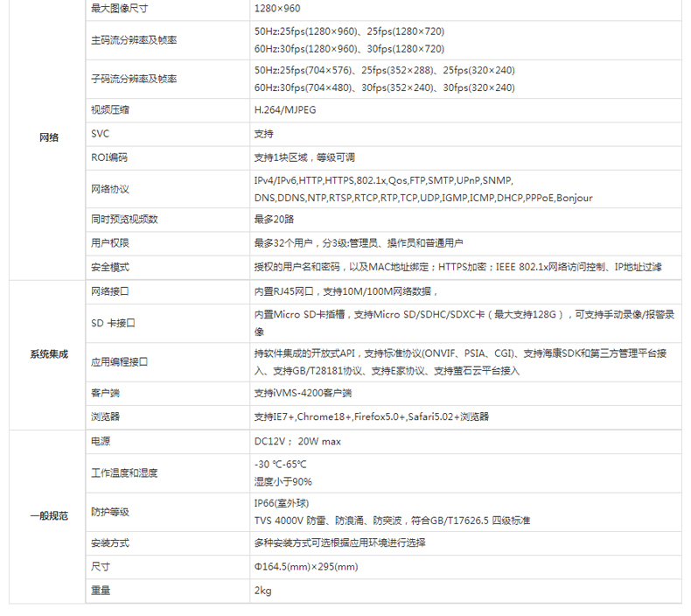Viewport: 691px width, 616px height.
Task: Click the 系统集成 category cell
Action: (49, 354)
